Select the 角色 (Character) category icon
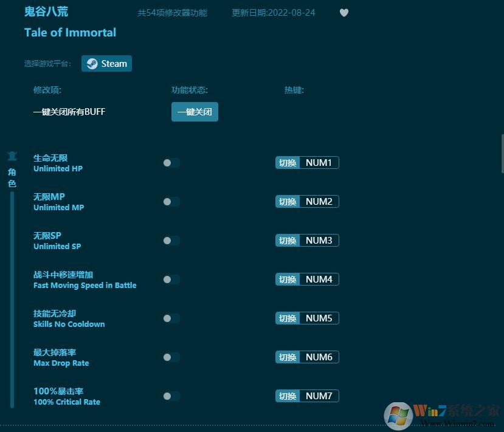The image size is (504, 432). 12,156
